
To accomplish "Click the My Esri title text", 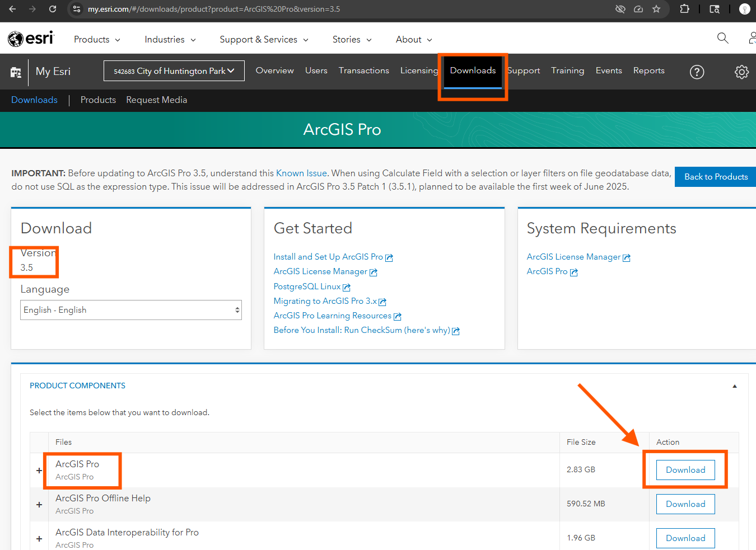I will coord(53,72).
